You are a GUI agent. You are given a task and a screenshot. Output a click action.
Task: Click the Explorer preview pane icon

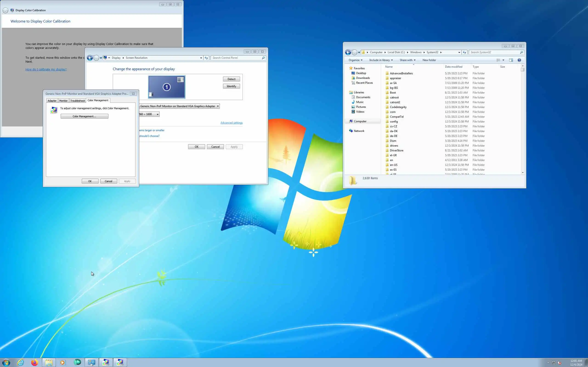[x=511, y=60]
